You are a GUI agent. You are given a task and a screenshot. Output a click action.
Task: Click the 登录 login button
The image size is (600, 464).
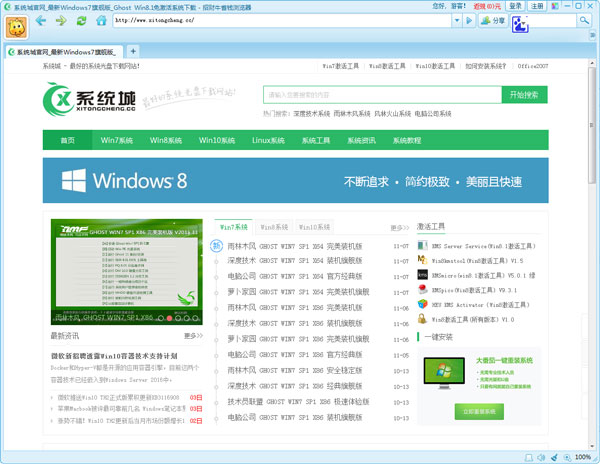click(515, 6)
